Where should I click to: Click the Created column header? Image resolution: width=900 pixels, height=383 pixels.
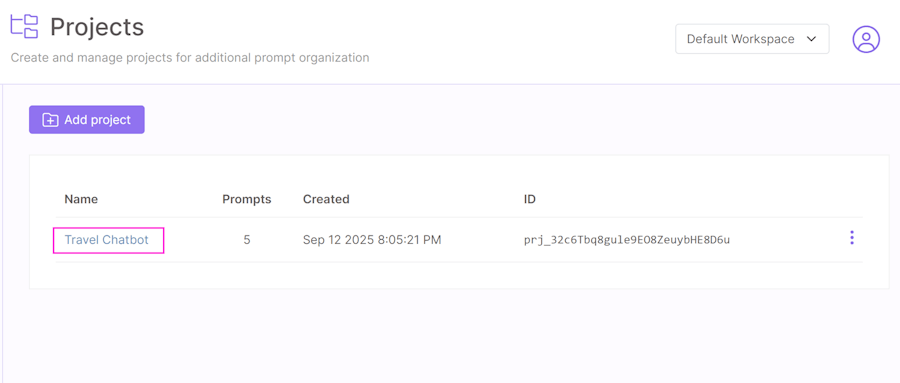coord(326,199)
